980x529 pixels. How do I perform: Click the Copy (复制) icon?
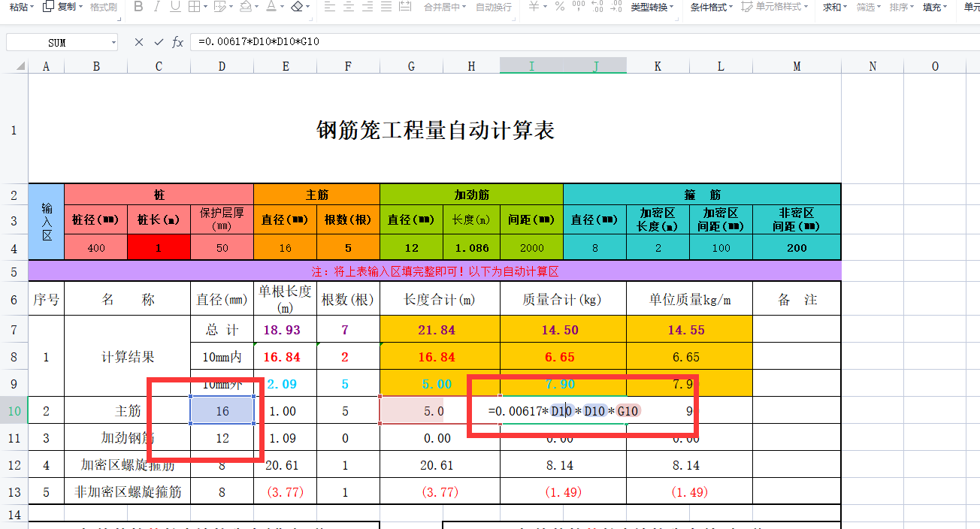[x=49, y=7]
